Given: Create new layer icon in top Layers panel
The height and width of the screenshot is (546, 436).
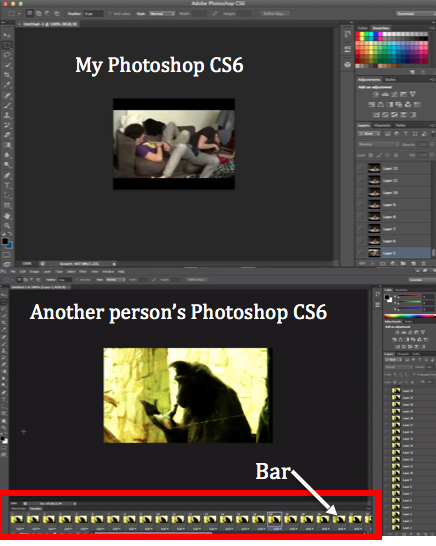Looking at the screenshot, I should [414, 264].
